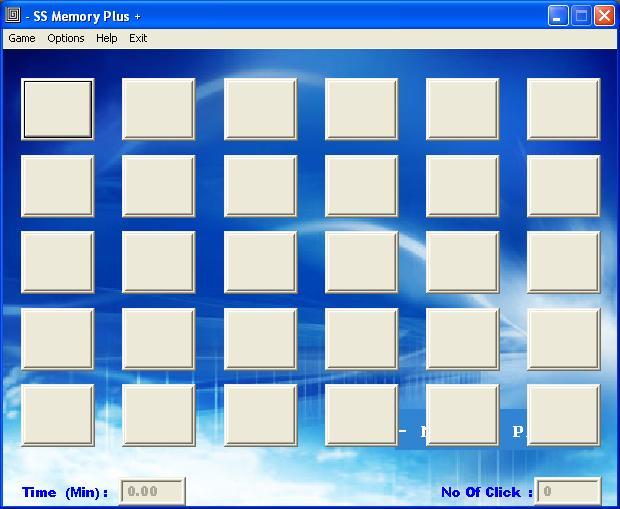Reveal the card in row one, column four

(361, 109)
